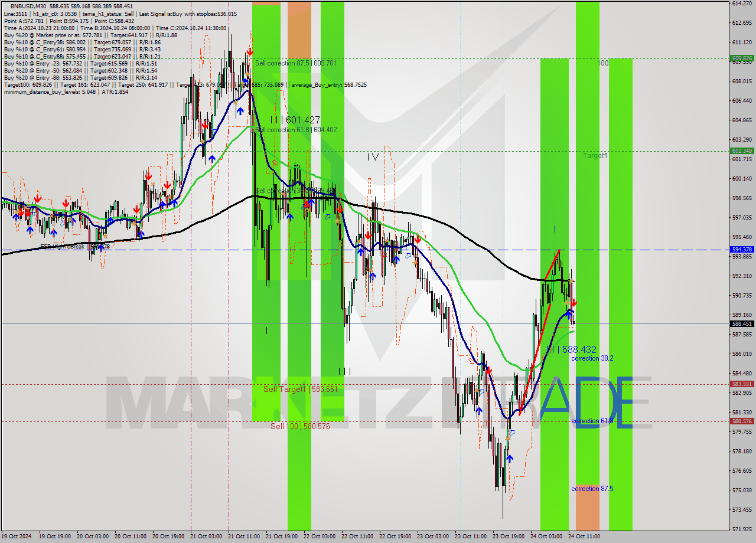Select the 'Target1' label

point(595,156)
